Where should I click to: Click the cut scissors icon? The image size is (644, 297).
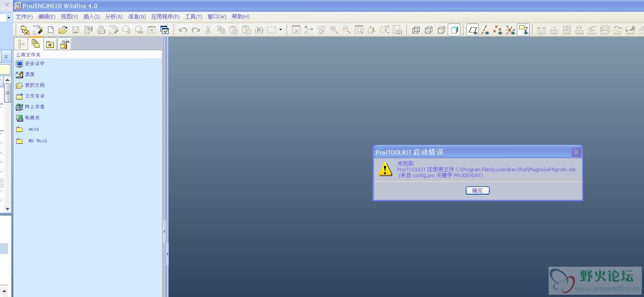click(x=208, y=30)
